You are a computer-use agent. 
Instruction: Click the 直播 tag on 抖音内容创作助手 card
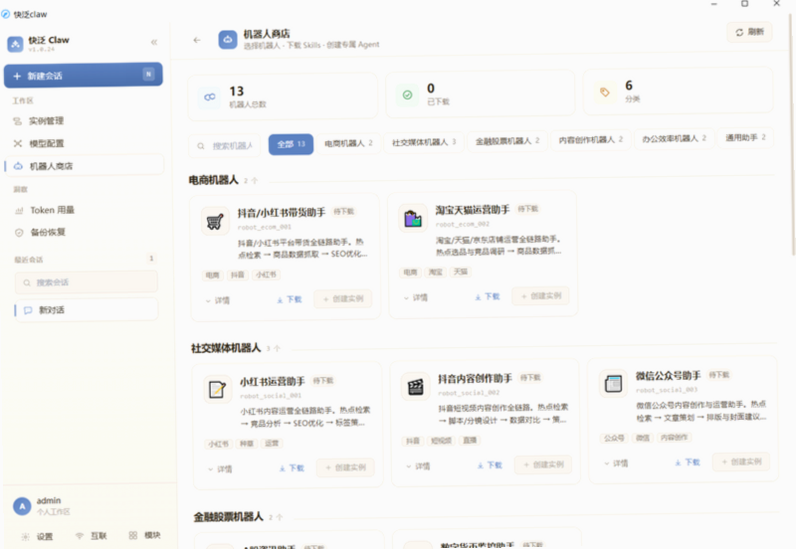(470, 440)
